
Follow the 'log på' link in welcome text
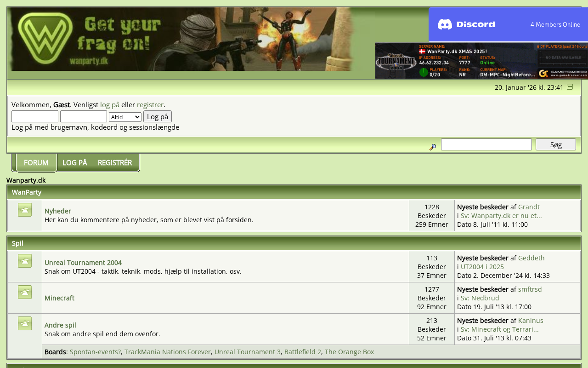coord(110,104)
